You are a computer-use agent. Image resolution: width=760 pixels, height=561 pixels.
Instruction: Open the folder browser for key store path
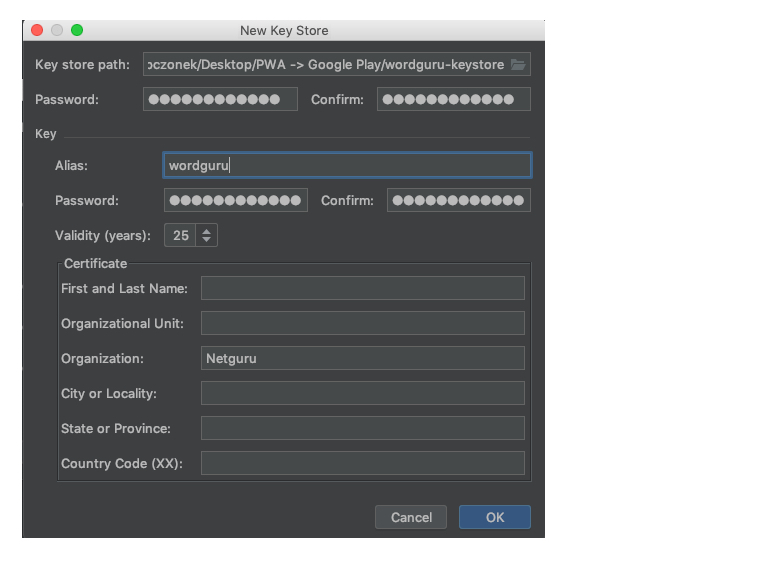[x=518, y=64]
